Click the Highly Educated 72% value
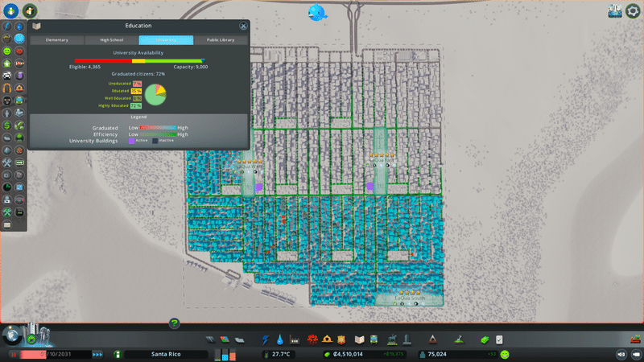Viewport: 644px width, 362px height. coord(136,106)
